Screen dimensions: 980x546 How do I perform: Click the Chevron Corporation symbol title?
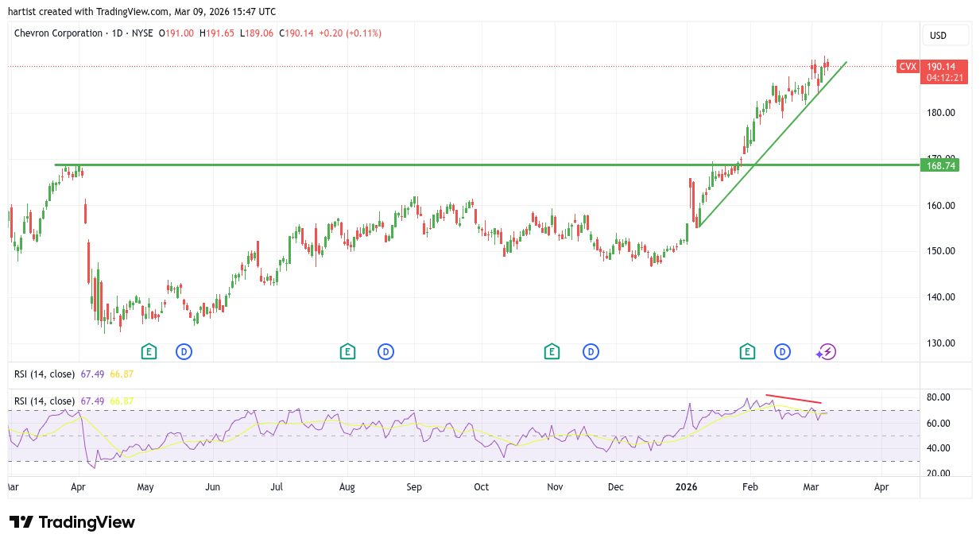pos(59,33)
